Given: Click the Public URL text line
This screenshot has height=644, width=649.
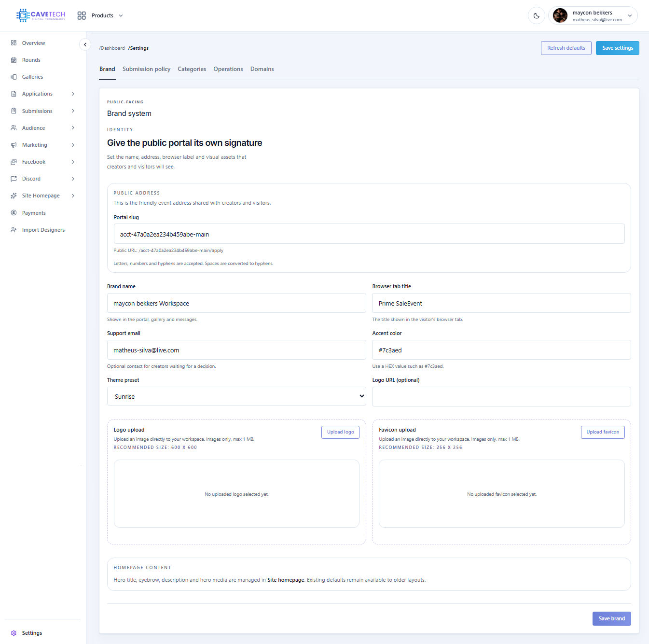Looking at the screenshot, I should point(168,251).
